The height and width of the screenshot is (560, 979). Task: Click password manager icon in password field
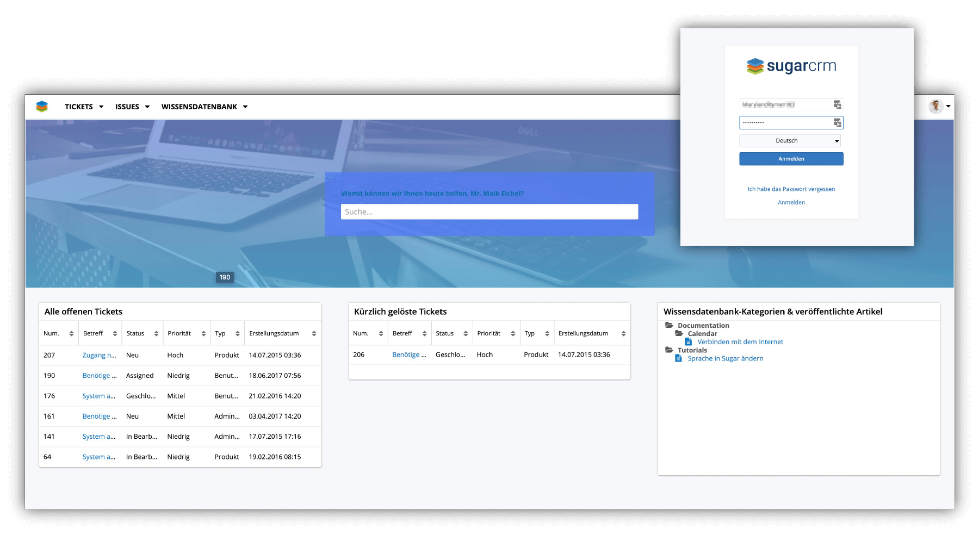click(837, 123)
